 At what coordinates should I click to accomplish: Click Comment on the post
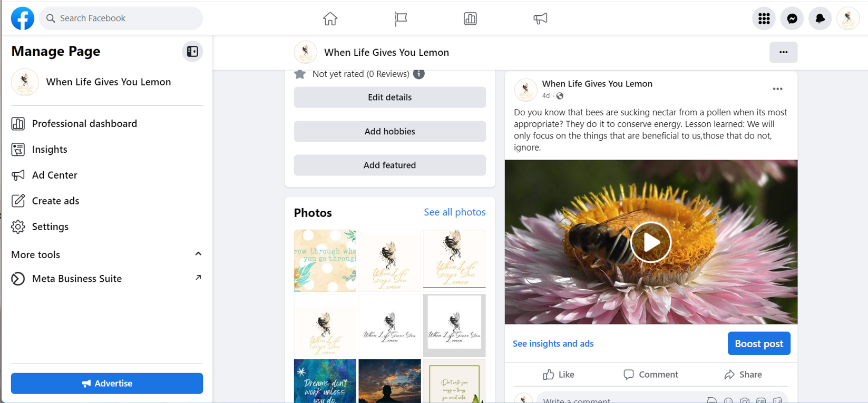pyautogui.click(x=651, y=375)
